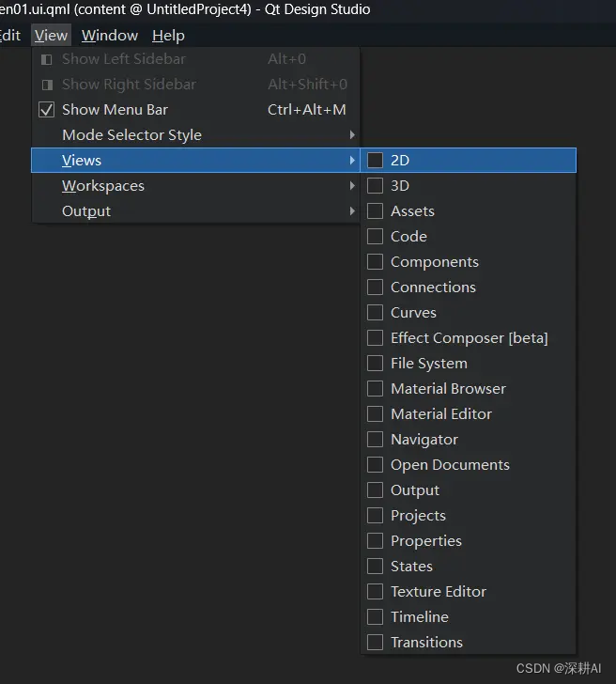This screenshot has width=616, height=684.
Task: Tick the Components view checkbox
Action: pos(375,262)
